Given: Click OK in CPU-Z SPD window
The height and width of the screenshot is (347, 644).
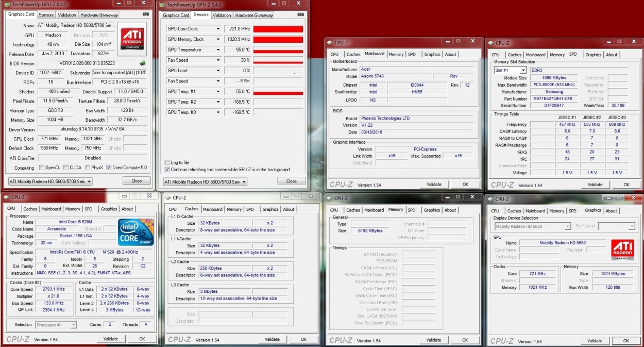Looking at the screenshot, I should tap(626, 184).
